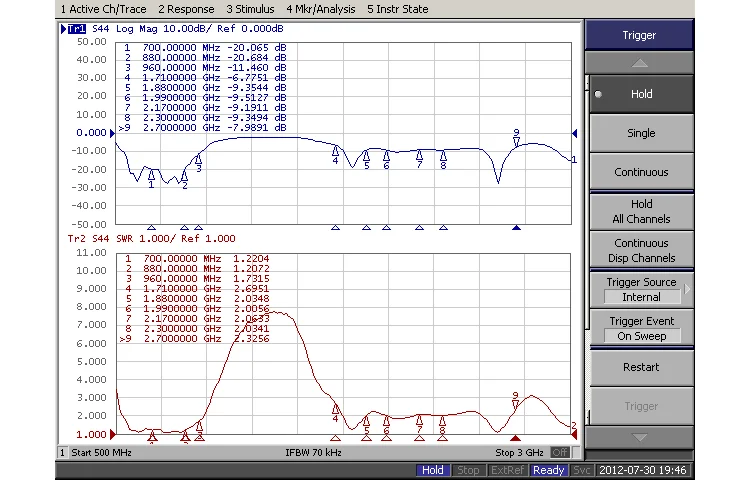Image resolution: width=750 pixels, height=480 pixels.
Task: Click the Tr2 reference arrow at SWR 1.000
Action: pos(112,434)
